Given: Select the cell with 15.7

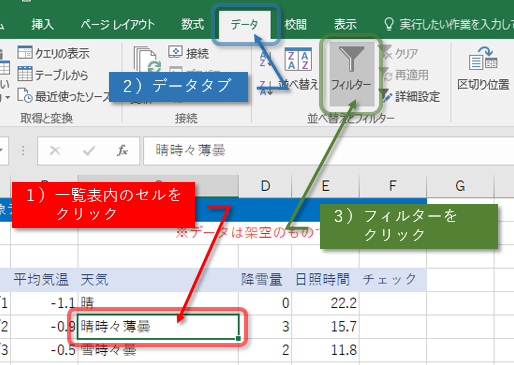Looking at the screenshot, I should click(x=326, y=327).
